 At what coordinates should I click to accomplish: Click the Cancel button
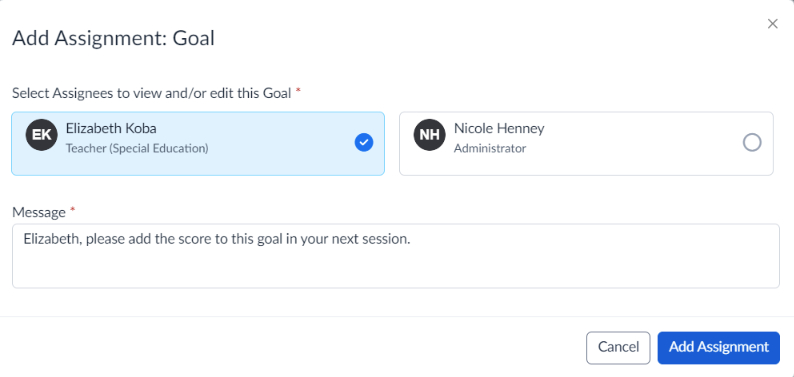point(618,348)
